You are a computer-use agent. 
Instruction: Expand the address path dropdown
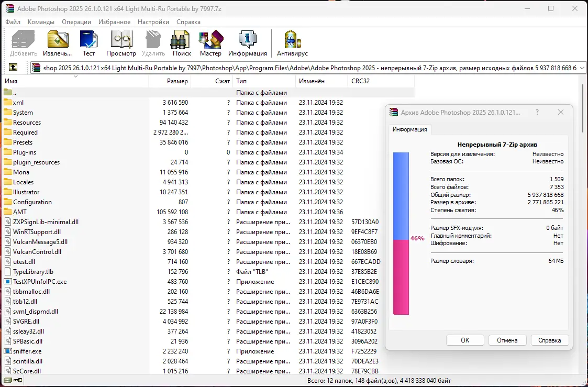582,68
